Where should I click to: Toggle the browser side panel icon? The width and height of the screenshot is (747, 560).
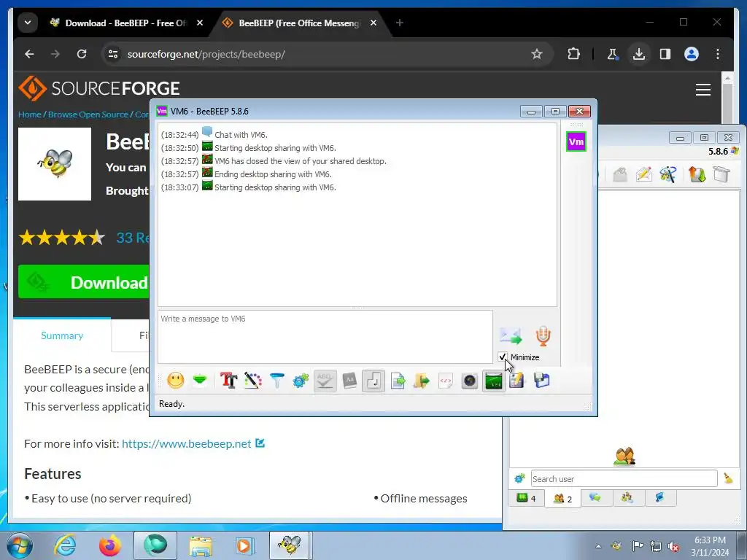pos(665,54)
